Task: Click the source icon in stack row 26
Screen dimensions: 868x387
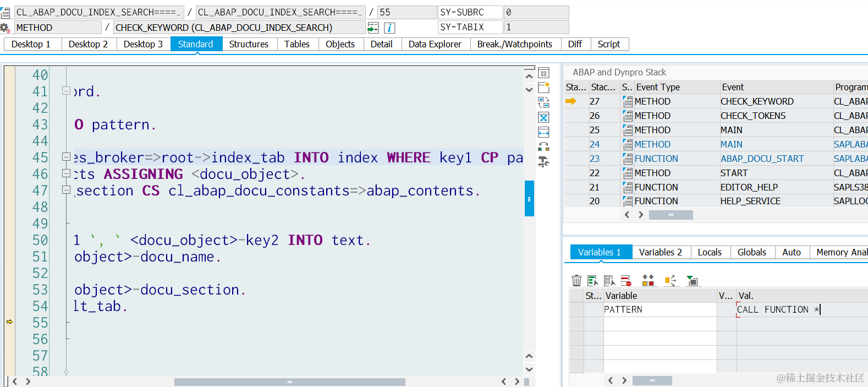Action: tap(627, 116)
